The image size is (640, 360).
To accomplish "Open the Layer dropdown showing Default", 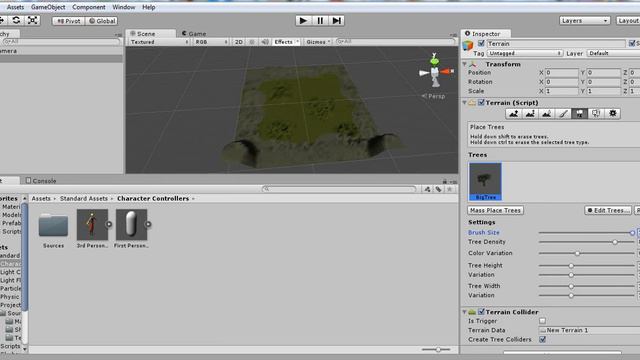I will (613, 53).
